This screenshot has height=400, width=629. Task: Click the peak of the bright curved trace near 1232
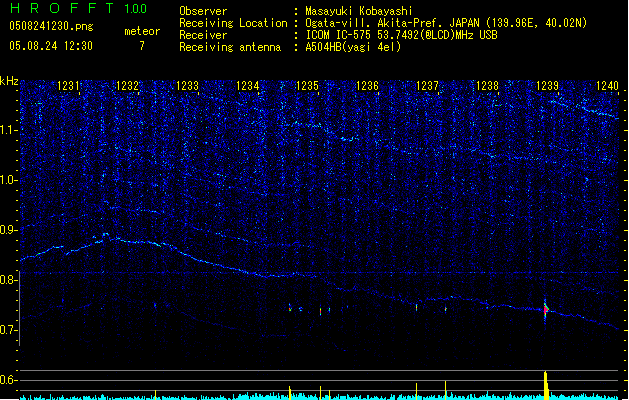pos(106,234)
